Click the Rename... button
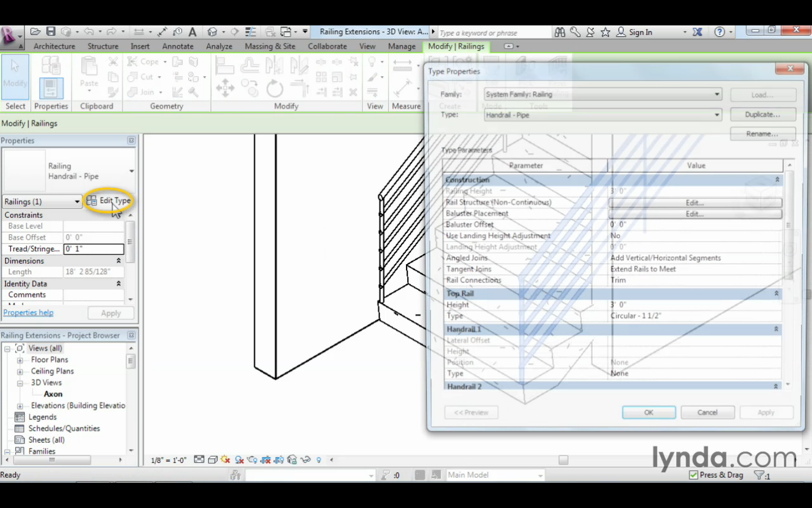812x508 pixels. (x=762, y=134)
